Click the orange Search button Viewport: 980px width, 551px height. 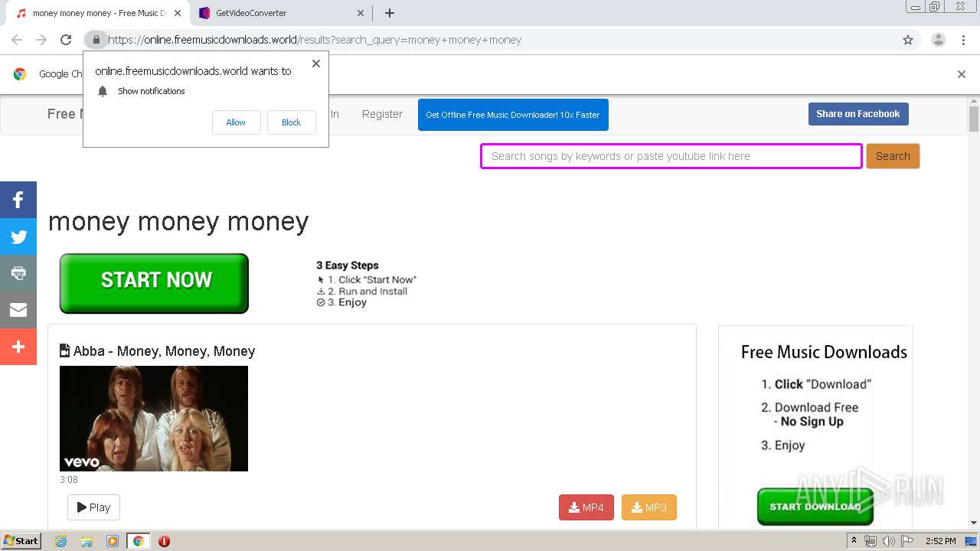pos(893,156)
